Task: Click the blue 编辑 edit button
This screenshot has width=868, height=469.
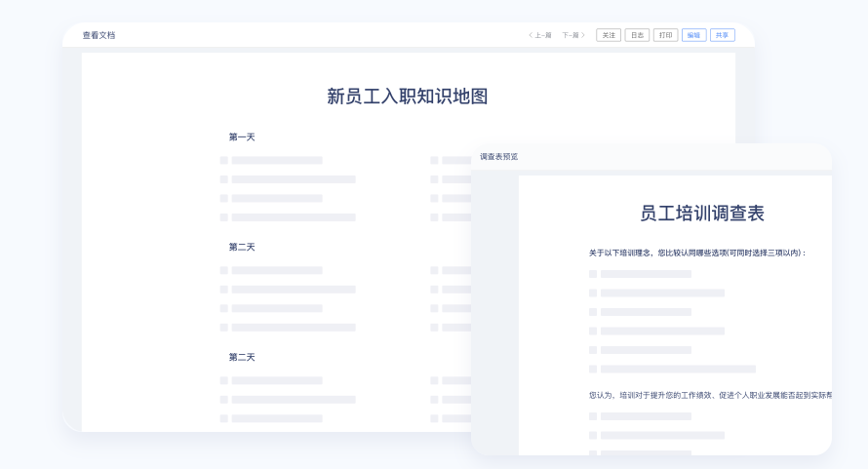Action: (x=693, y=35)
